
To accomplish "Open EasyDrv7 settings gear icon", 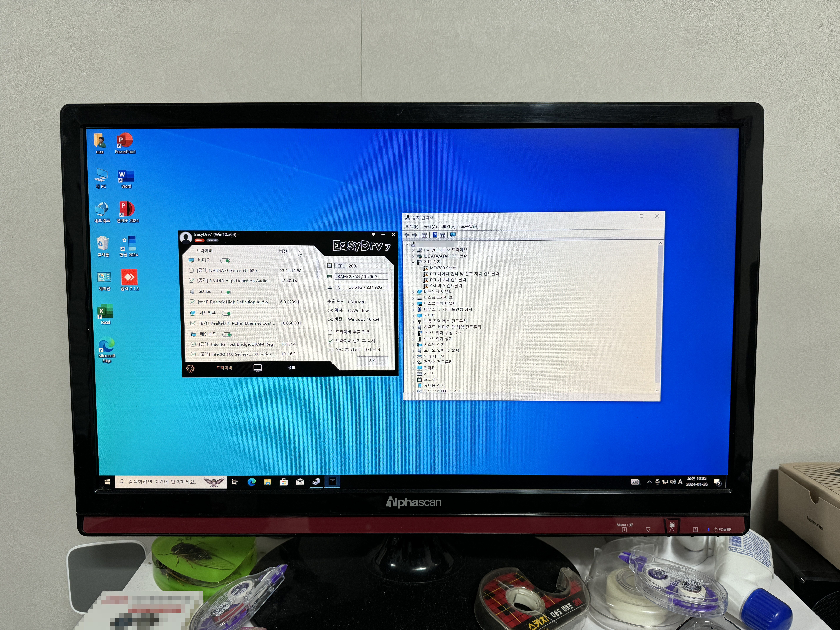I will (190, 368).
